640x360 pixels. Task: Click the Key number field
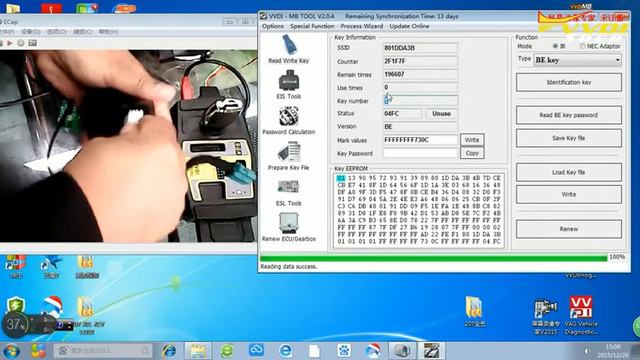click(x=420, y=100)
